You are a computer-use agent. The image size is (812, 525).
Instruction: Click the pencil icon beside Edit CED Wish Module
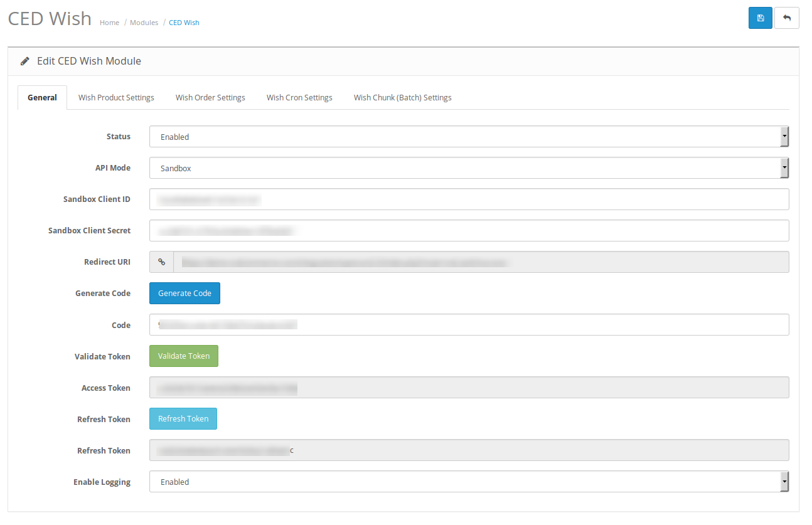click(x=25, y=61)
